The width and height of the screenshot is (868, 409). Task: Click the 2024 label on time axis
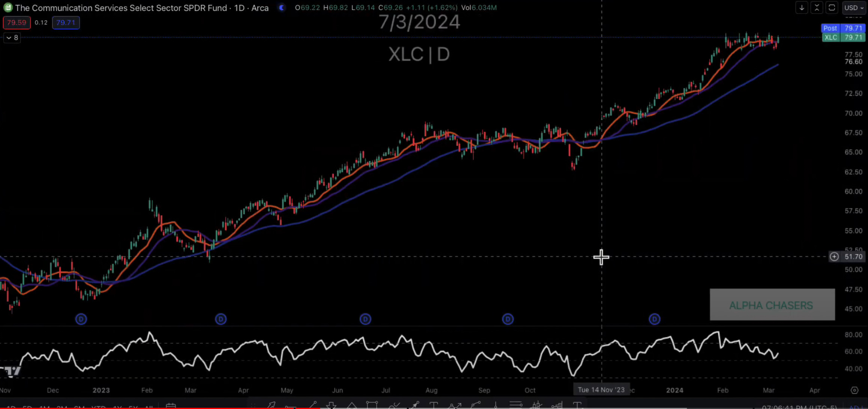(x=674, y=390)
